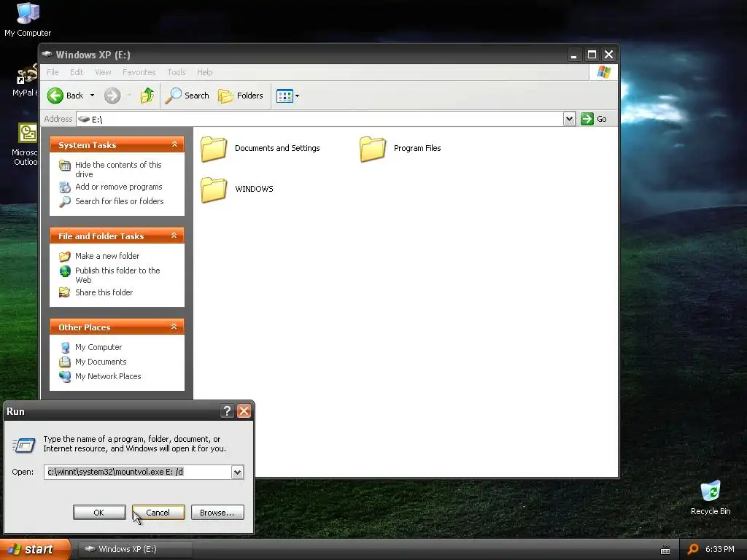This screenshot has width=747, height=560.
Task: Click the drive icon in title bar
Action: click(47, 54)
